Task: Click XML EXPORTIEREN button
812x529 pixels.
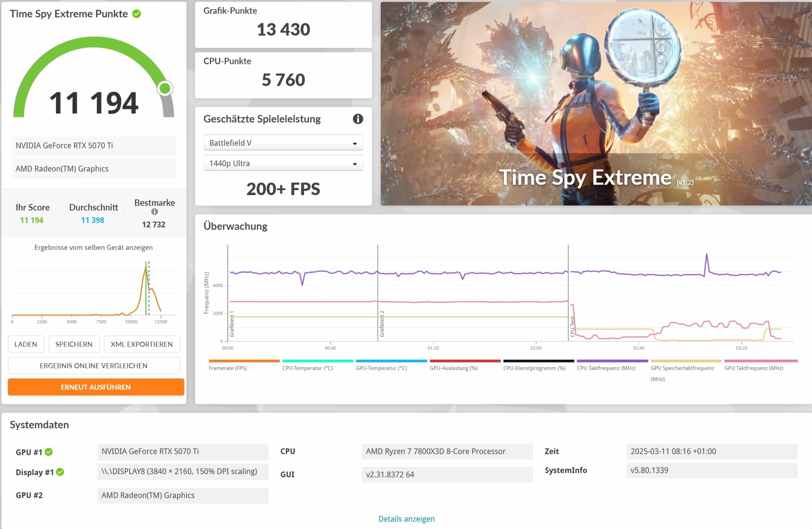Action: [142, 344]
